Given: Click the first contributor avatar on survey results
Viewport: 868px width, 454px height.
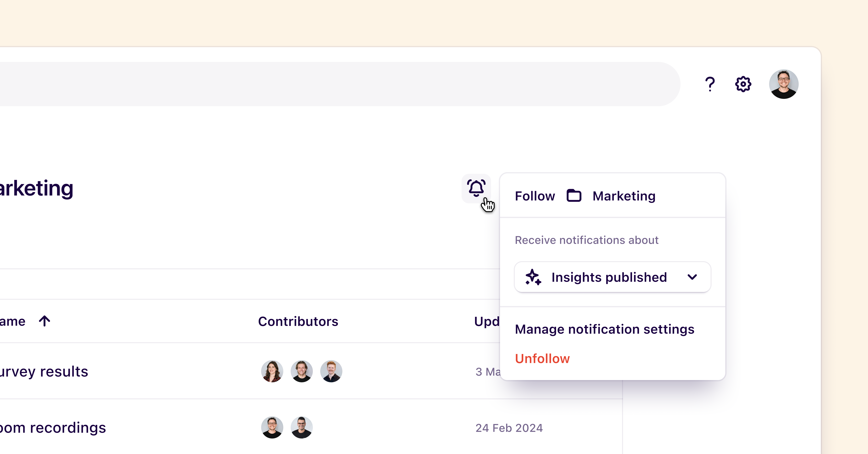Looking at the screenshot, I should 272,371.
